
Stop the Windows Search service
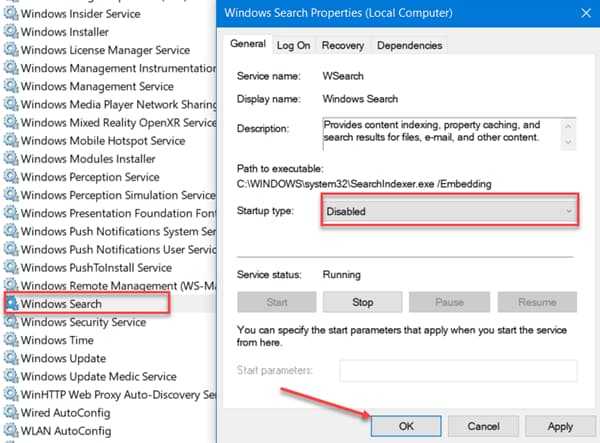[x=362, y=302]
